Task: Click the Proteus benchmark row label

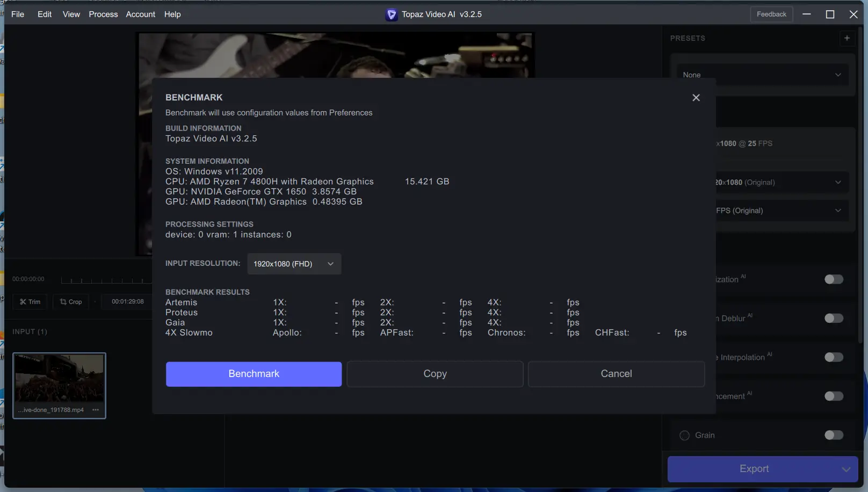Action: [x=182, y=313]
